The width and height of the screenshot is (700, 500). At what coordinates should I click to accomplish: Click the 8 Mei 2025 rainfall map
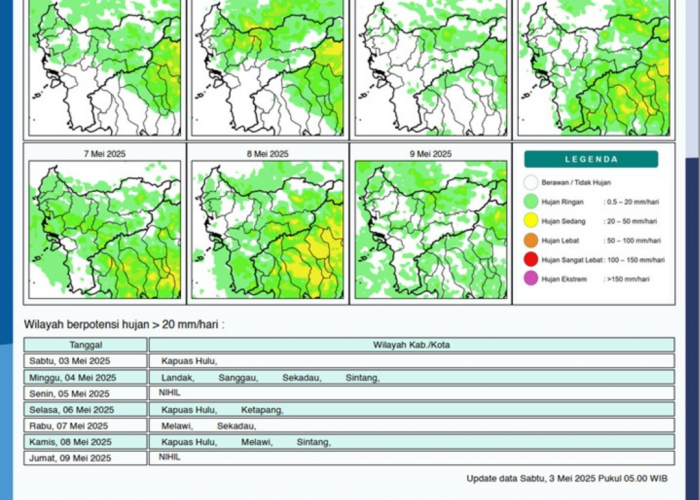coord(267,230)
